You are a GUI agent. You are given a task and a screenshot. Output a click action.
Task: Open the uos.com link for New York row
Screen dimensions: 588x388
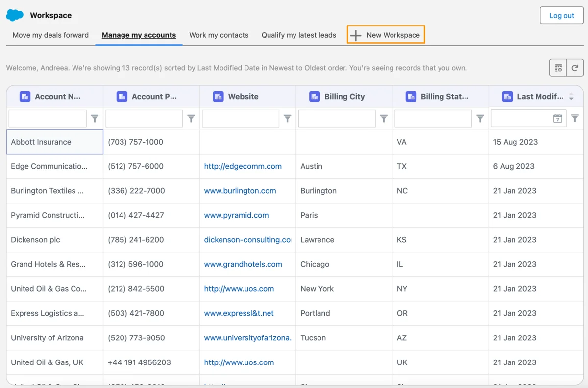click(239, 289)
